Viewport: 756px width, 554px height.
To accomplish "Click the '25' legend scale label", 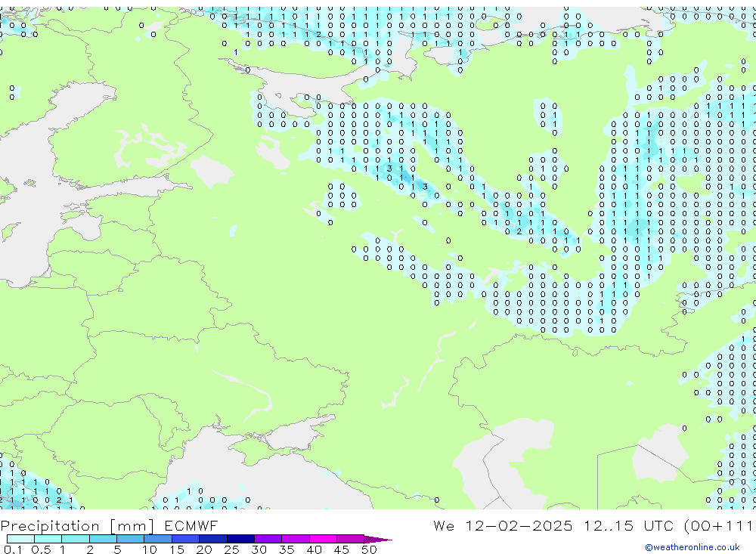I will [231, 549].
